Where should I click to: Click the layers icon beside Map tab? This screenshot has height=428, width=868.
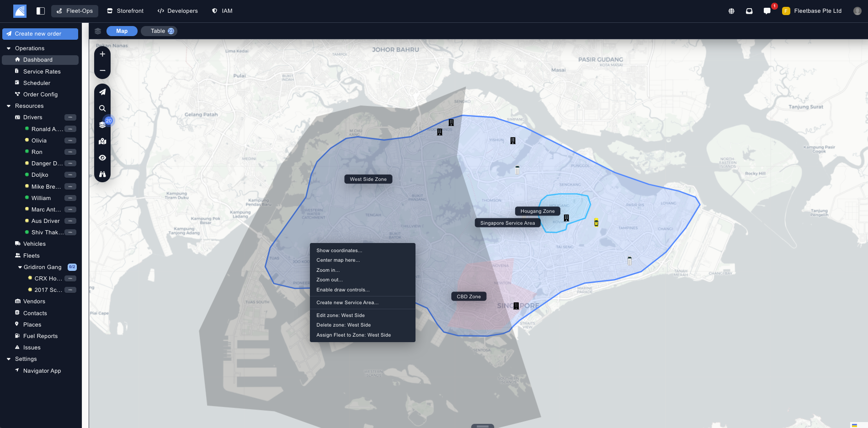click(x=98, y=31)
